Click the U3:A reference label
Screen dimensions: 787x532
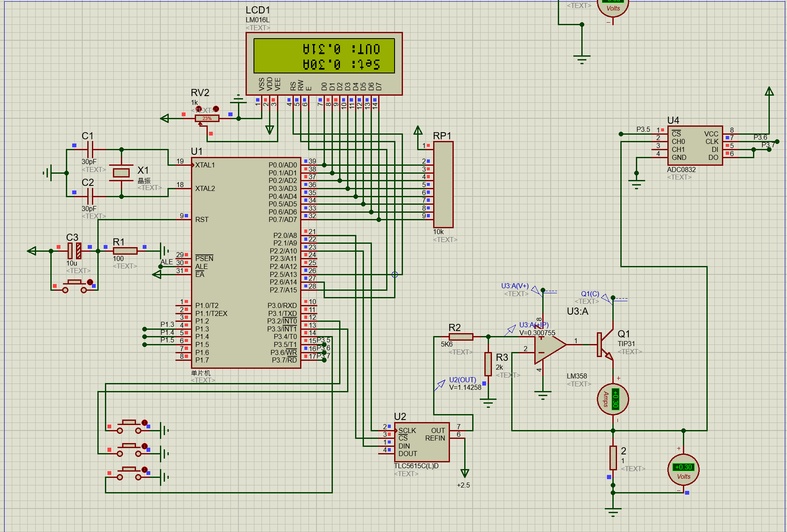coord(578,311)
